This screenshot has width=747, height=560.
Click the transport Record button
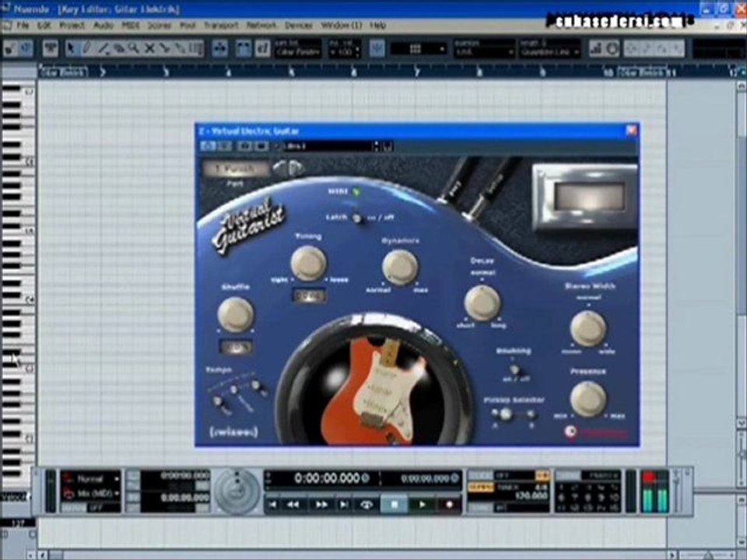coord(449,504)
